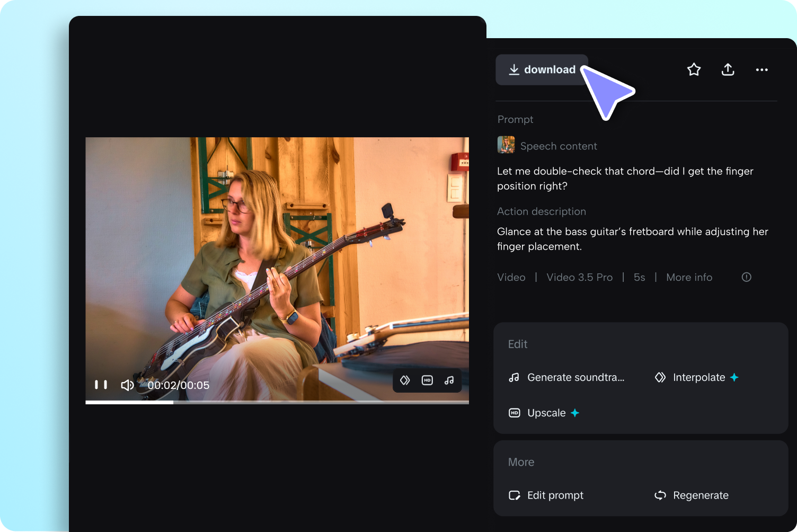The width and height of the screenshot is (797, 532).
Task: Click the "Video 3.5 Pro" model label
Action: (580, 278)
